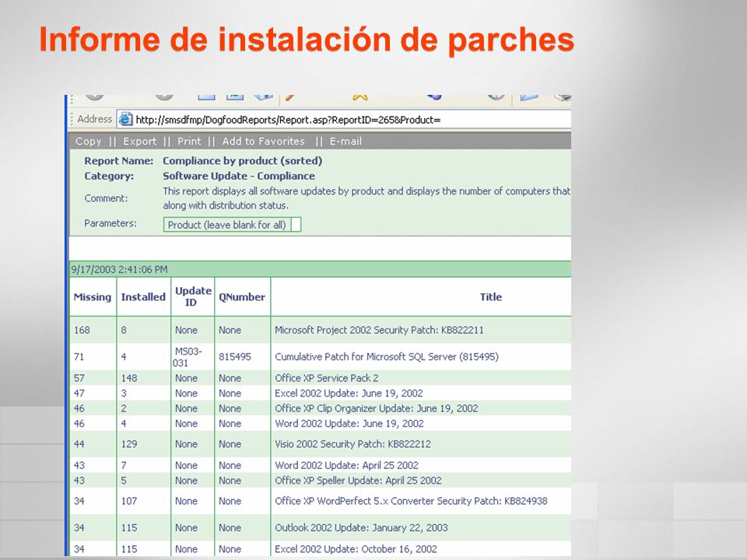Select 'Cumulative Patch for Microsoft SQL Server (815495)' title
Screen dimensions: 747x560
pyautogui.click(x=387, y=357)
